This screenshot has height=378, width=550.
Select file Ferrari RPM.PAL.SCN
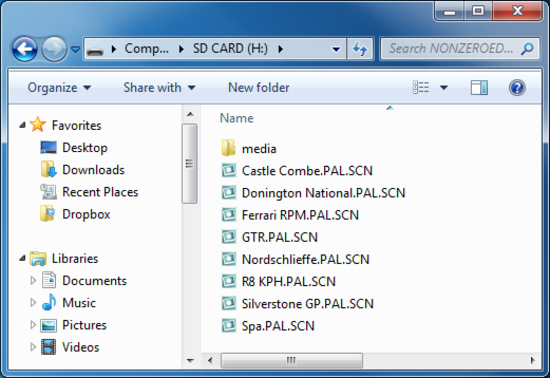pos(300,215)
